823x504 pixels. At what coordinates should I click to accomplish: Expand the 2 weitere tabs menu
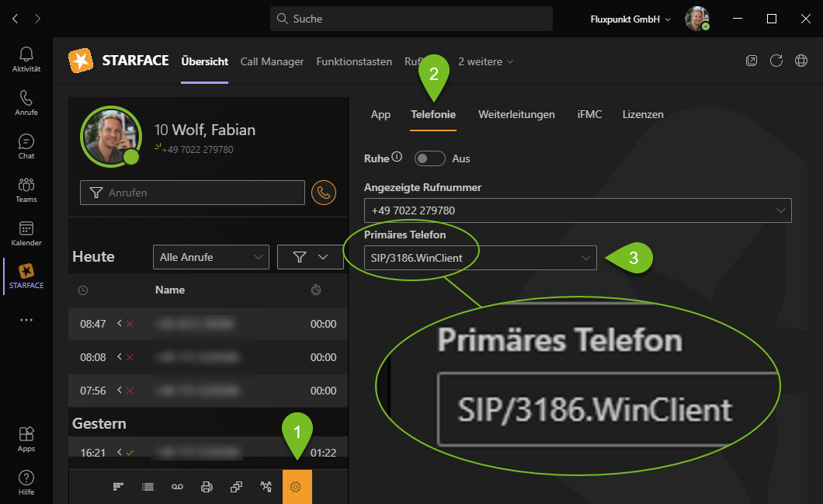pyautogui.click(x=485, y=61)
